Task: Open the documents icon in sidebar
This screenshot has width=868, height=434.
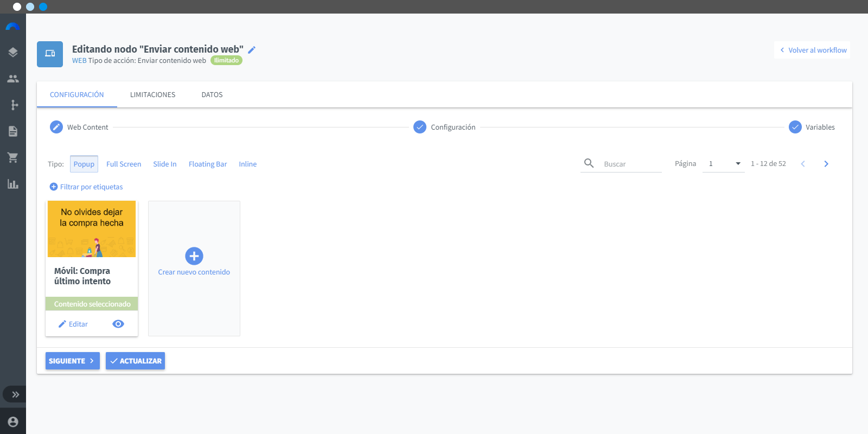Action: [13, 131]
